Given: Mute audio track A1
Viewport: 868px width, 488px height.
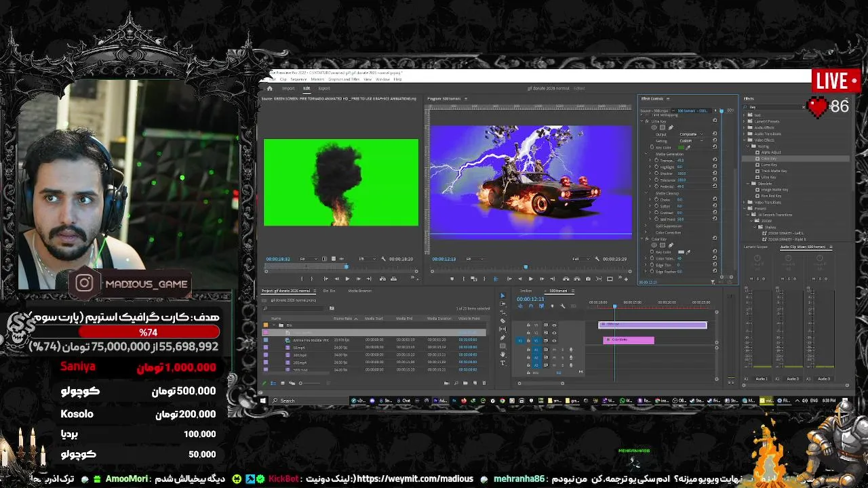Looking at the screenshot, I should pyautogui.click(x=554, y=350).
